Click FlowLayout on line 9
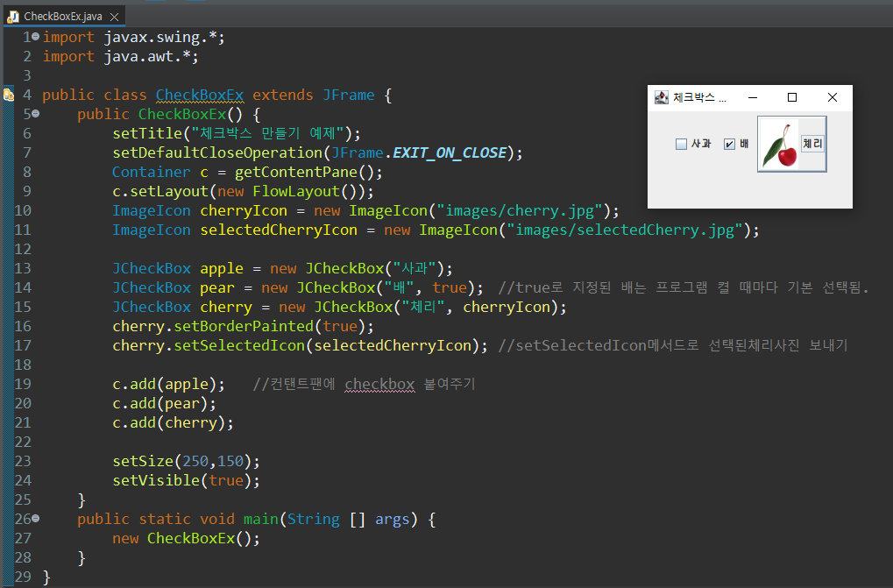 [296, 191]
